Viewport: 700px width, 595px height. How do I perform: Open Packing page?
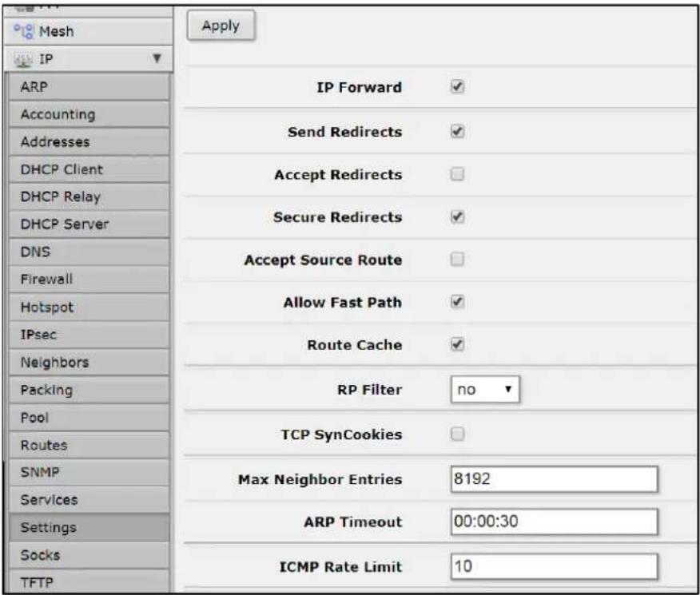click(89, 390)
